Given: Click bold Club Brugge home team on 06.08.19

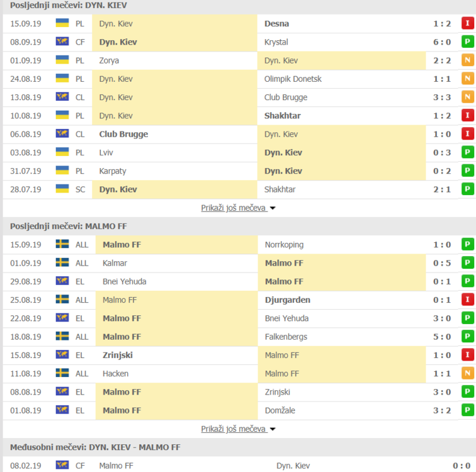Looking at the screenshot, I should click(x=123, y=135).
